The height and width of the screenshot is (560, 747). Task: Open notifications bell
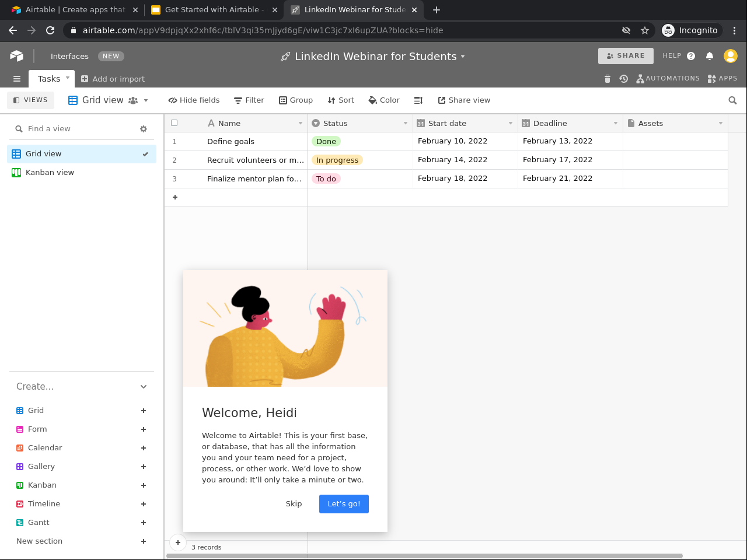point(710,56)
